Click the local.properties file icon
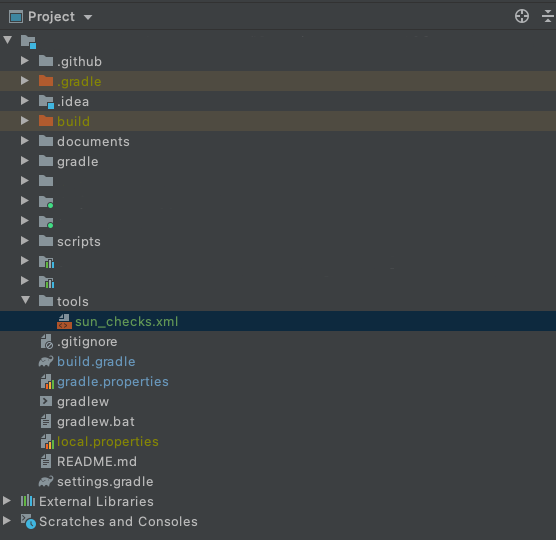The height and width of the screenshot is (540, 556). (47, 441)
